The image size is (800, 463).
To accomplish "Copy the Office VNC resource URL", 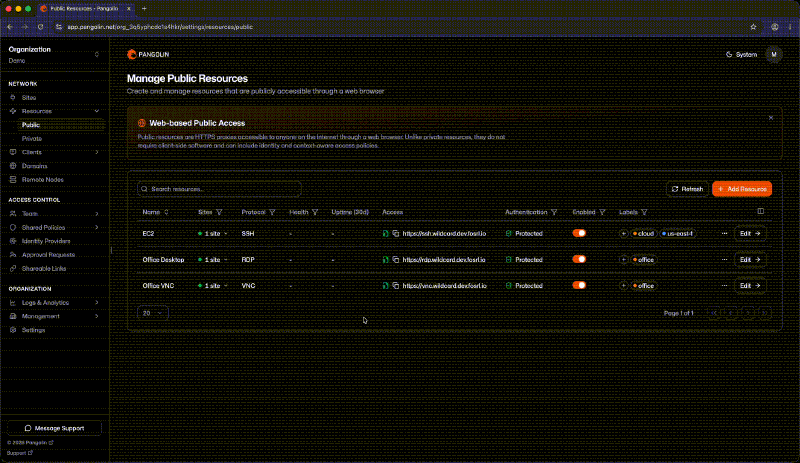I will click(x=395, y=286).
